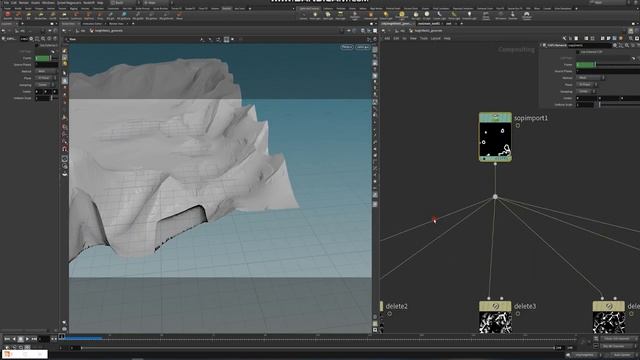Toggle the flag circle below sopimport1 label
This screenshot has height=360, width=640.
[518, 126]
